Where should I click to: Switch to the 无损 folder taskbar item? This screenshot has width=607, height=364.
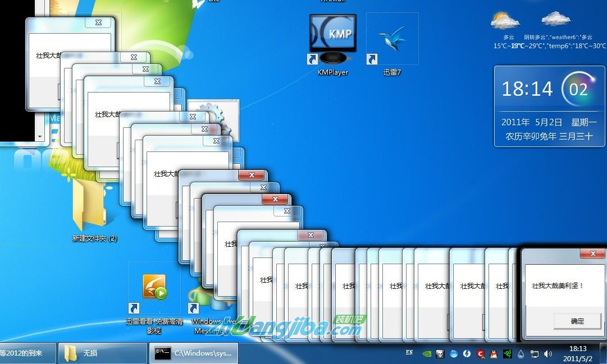[102, 353]
